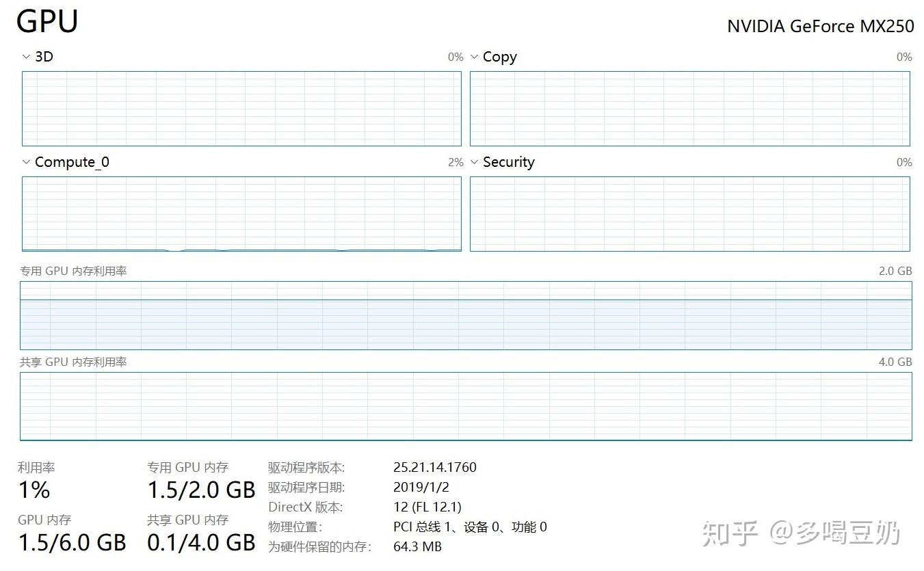Click the Copy engine graph
The height and width of the screenshot is (571, 924).
pos(689,109)
